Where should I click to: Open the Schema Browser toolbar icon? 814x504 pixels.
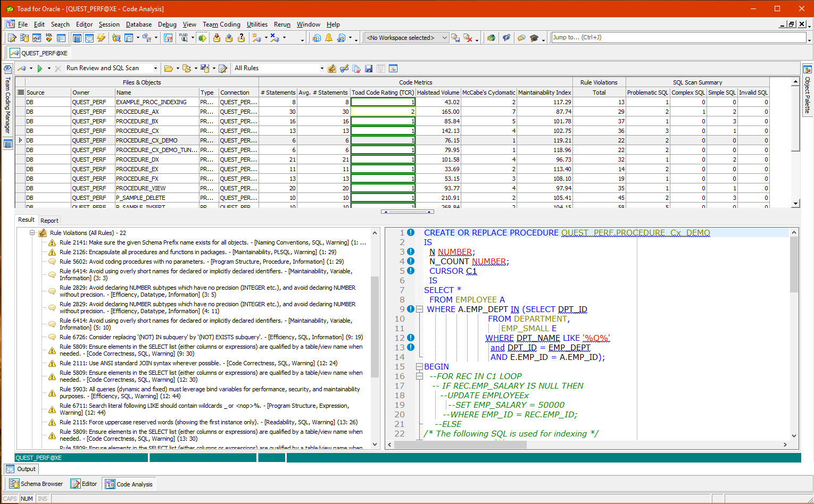tap(24, 38)
